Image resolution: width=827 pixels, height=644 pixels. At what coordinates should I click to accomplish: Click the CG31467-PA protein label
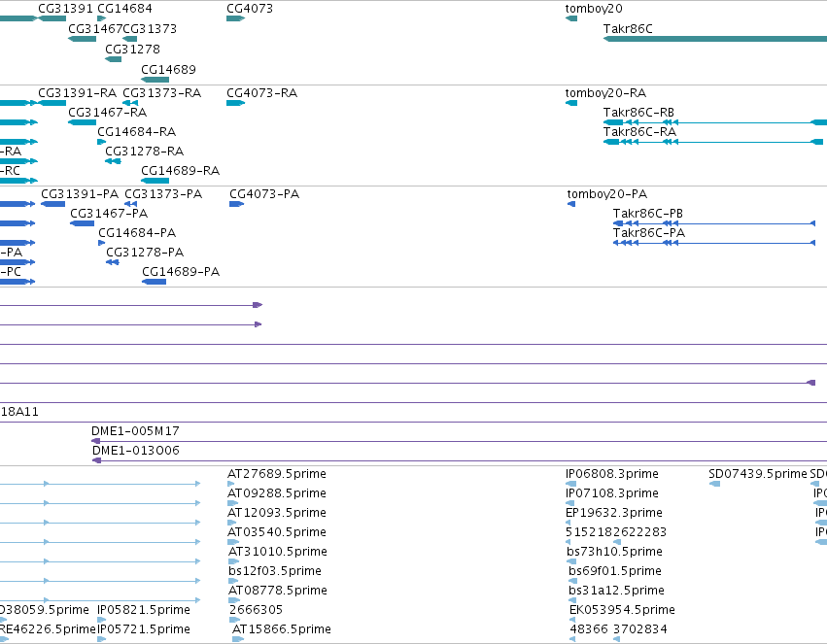point(109,214)
